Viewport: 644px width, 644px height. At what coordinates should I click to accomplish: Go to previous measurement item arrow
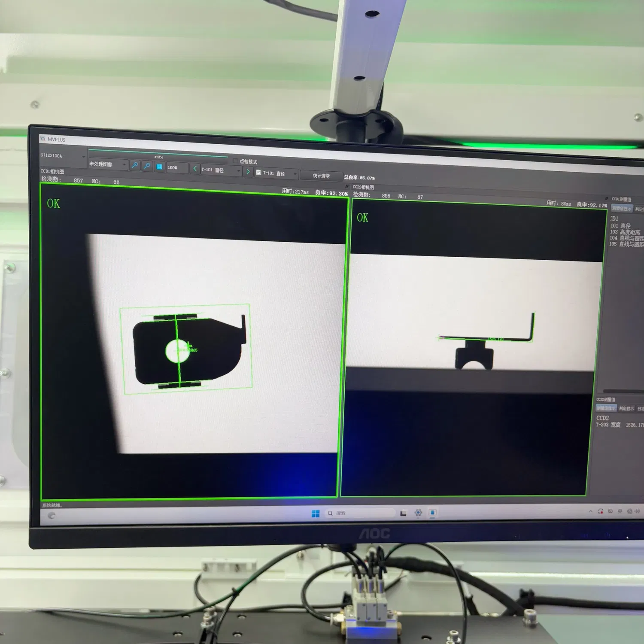pos(195,169)
